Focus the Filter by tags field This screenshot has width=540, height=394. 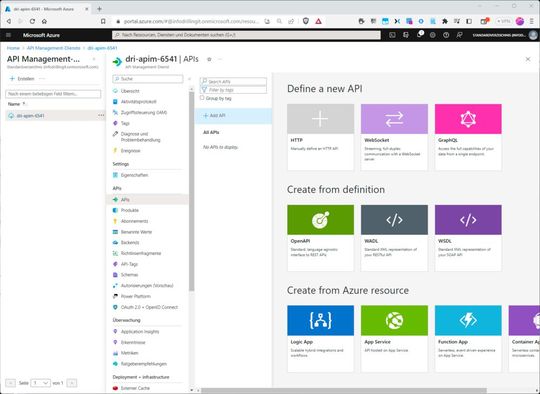tap(233, 90)
